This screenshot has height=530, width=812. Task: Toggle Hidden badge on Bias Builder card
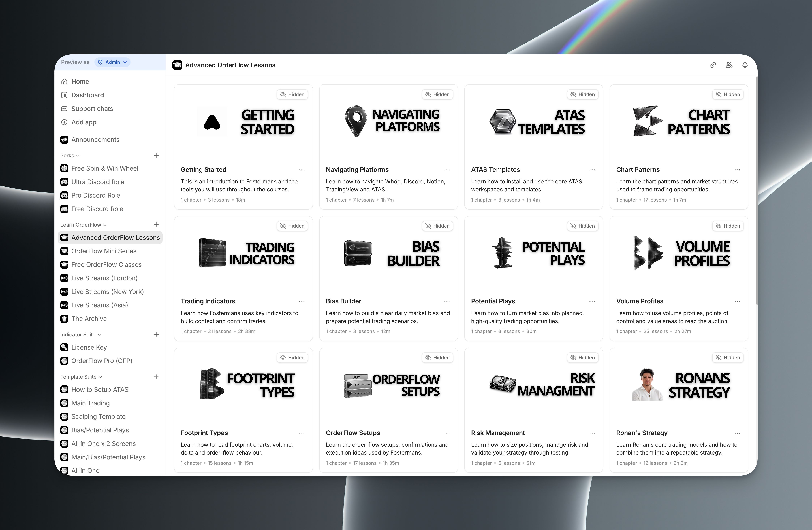[438, 226]
